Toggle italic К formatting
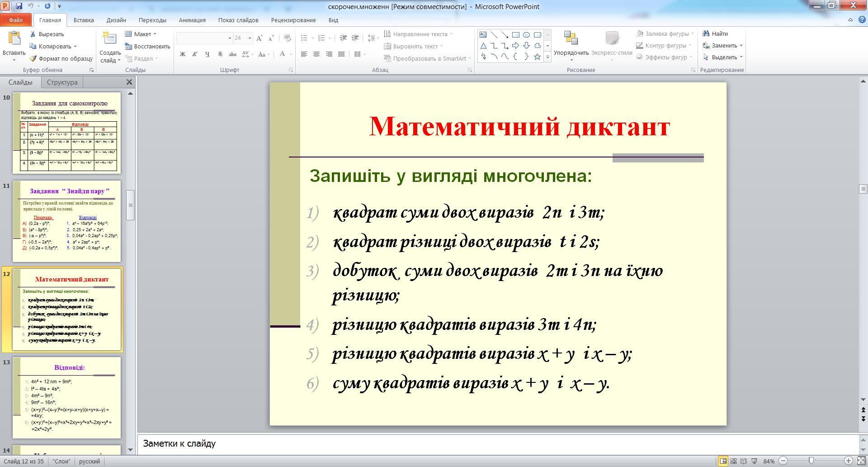The height and width of the screenshot is (467, 868). pos(195,54)
